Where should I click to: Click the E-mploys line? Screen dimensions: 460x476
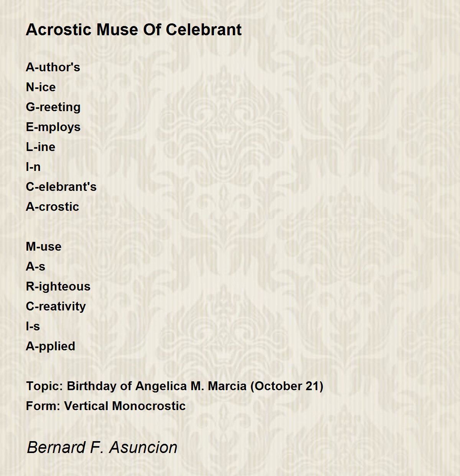click(53, 127)
